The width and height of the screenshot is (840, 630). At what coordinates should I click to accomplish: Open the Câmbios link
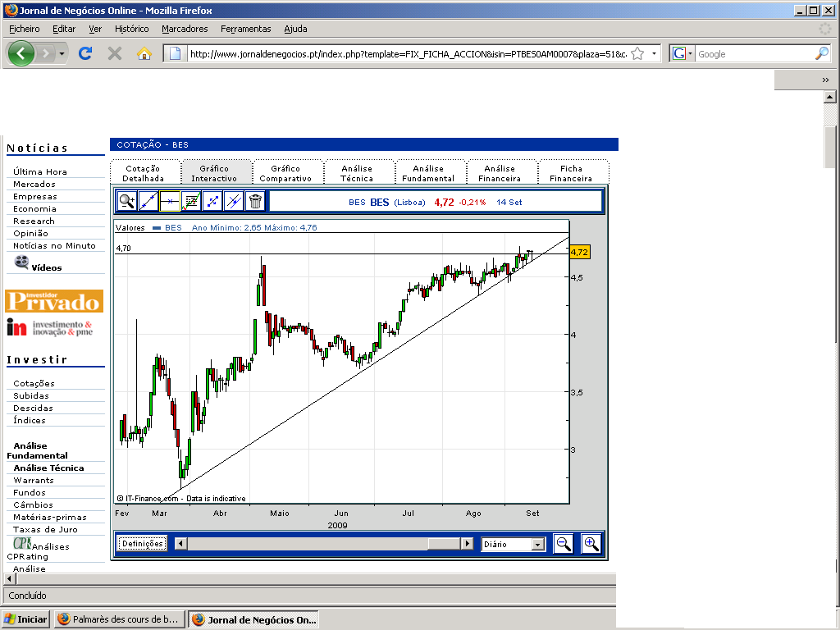[33, 505]
